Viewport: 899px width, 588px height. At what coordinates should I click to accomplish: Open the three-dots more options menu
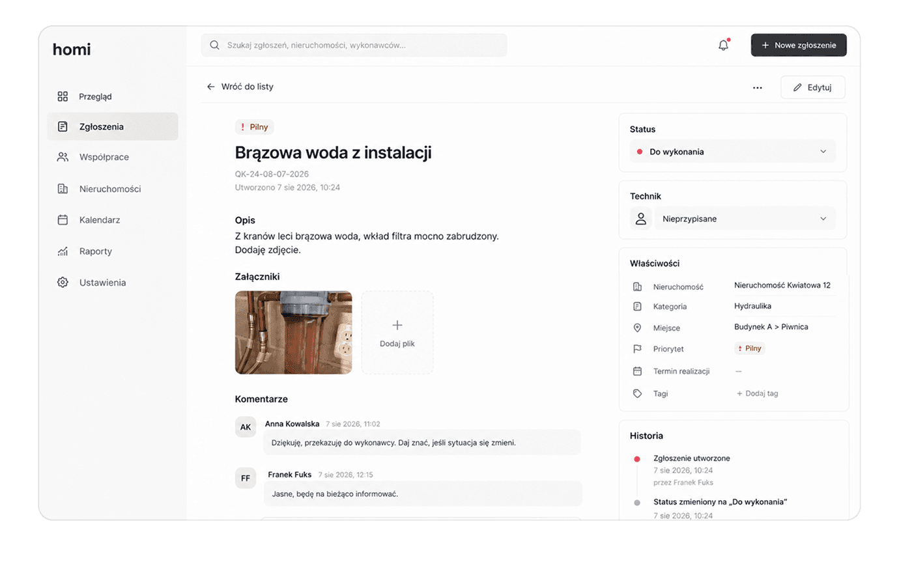pyautogui.click(x=757, y=87)
